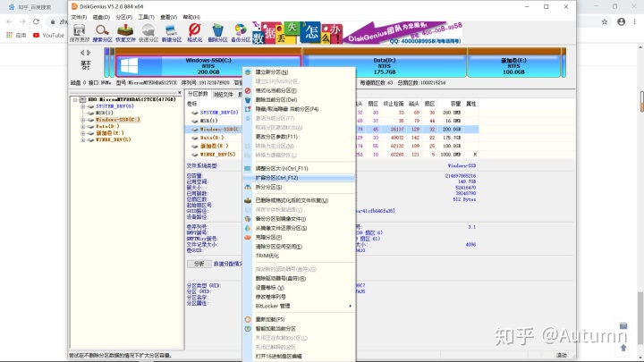Click the 恢复文件 recover files toolbar icon
The image size is (644, 362).
pos(125,33)
